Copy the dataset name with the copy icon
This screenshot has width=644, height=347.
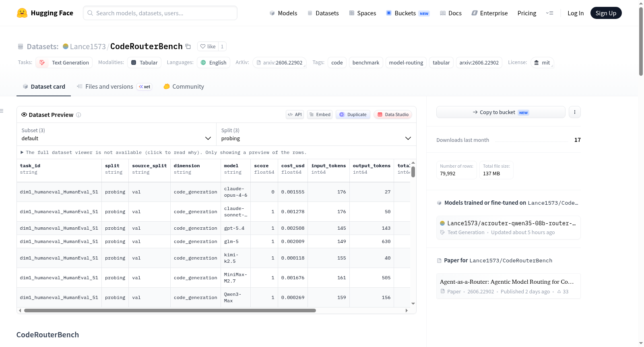click(x=188, y=46)
